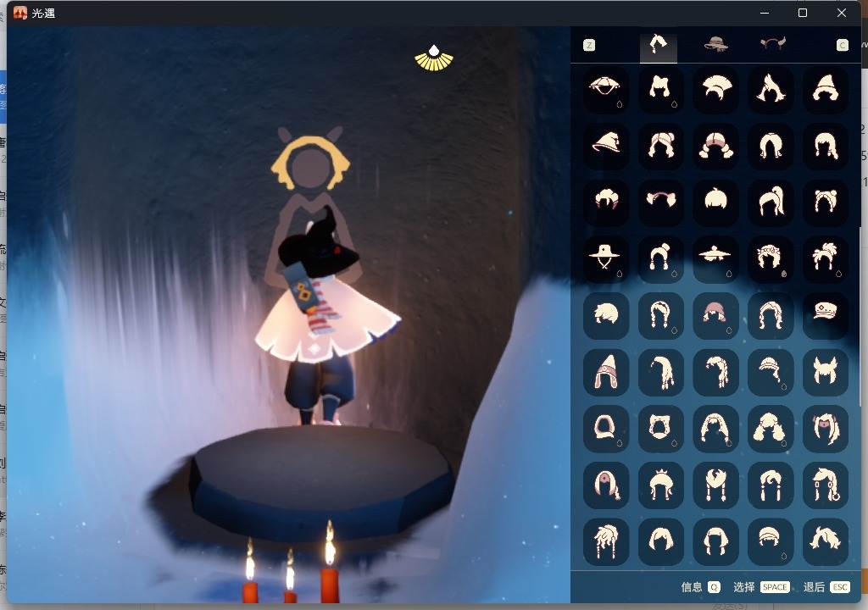Choose the pink hooded hairstyle

715,315
